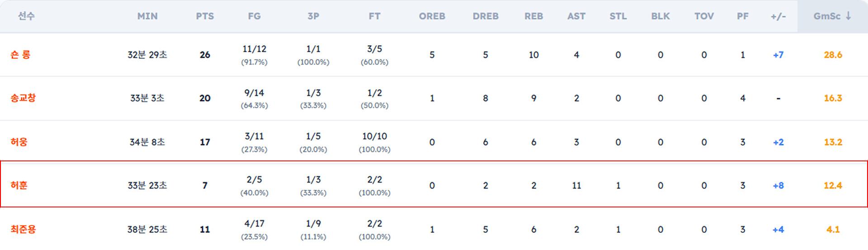This screenshot has width=868, height=250.
Task: Open player 손 롱 profile link
Action: coord(20,55)
